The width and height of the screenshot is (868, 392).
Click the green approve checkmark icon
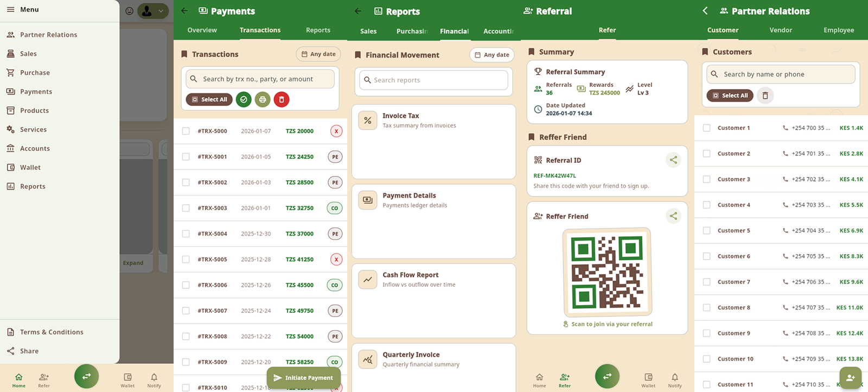pos(244,99)
